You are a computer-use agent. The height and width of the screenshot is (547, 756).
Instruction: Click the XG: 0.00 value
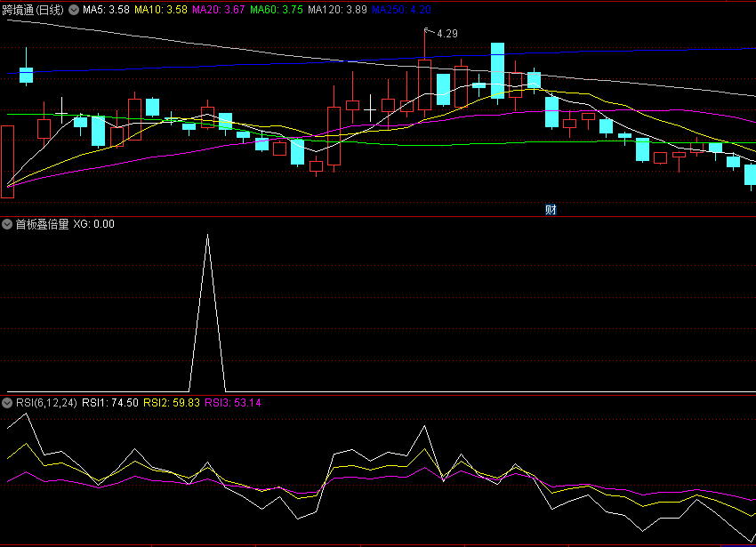pyautogui.click(x=94, y=224)
